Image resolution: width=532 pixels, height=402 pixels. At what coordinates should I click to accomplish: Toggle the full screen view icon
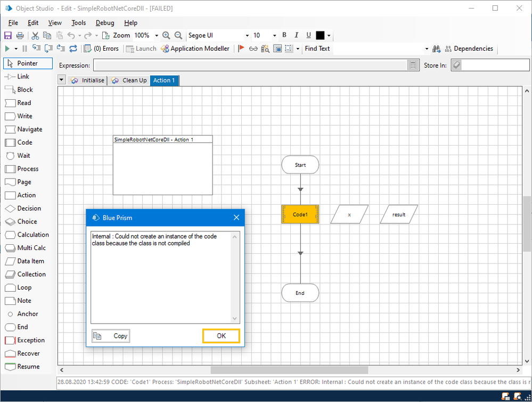coord(277,49)
